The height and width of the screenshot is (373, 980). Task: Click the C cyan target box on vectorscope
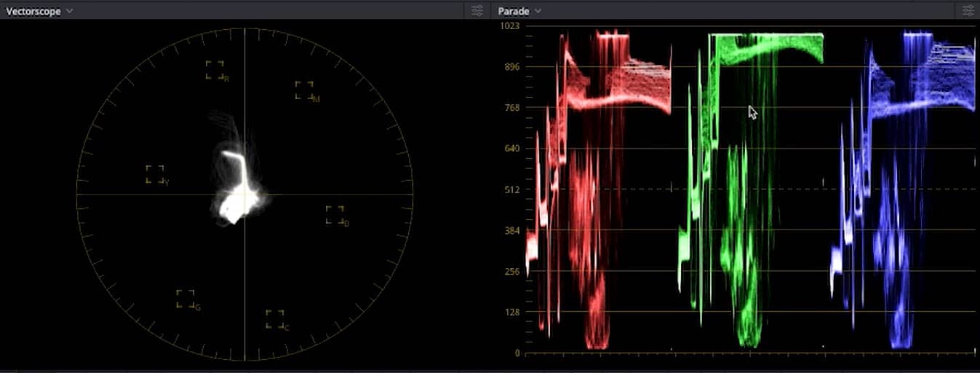tap(274, 319)
